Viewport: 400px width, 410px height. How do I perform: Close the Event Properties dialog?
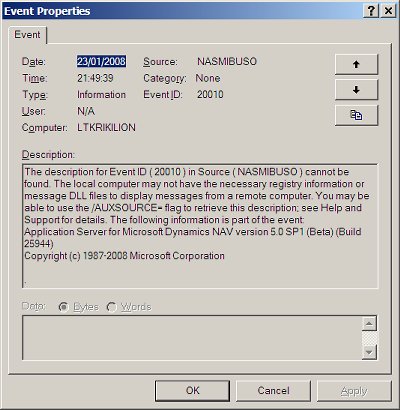[x=388, y=11]
